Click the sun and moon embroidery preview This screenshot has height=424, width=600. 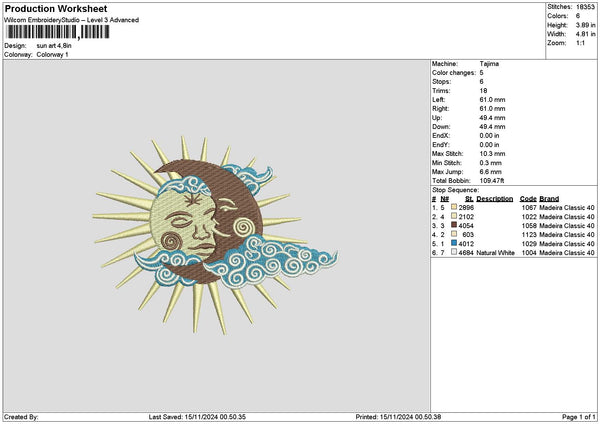[197, 232]
